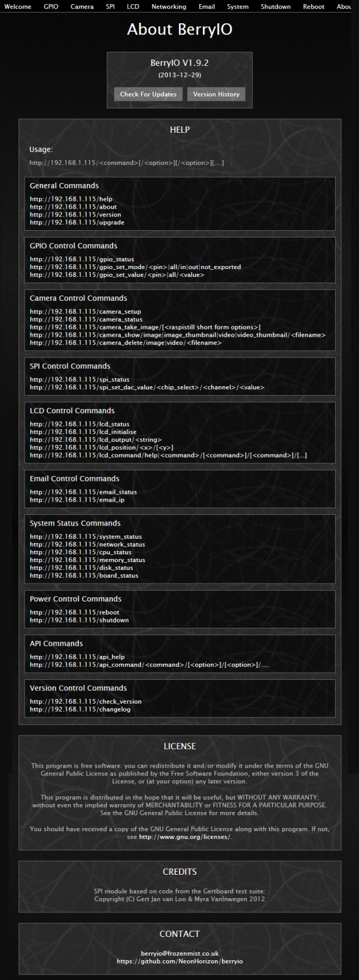
Task: Click the /reboot command URL in Help
Action: point(75,612)
